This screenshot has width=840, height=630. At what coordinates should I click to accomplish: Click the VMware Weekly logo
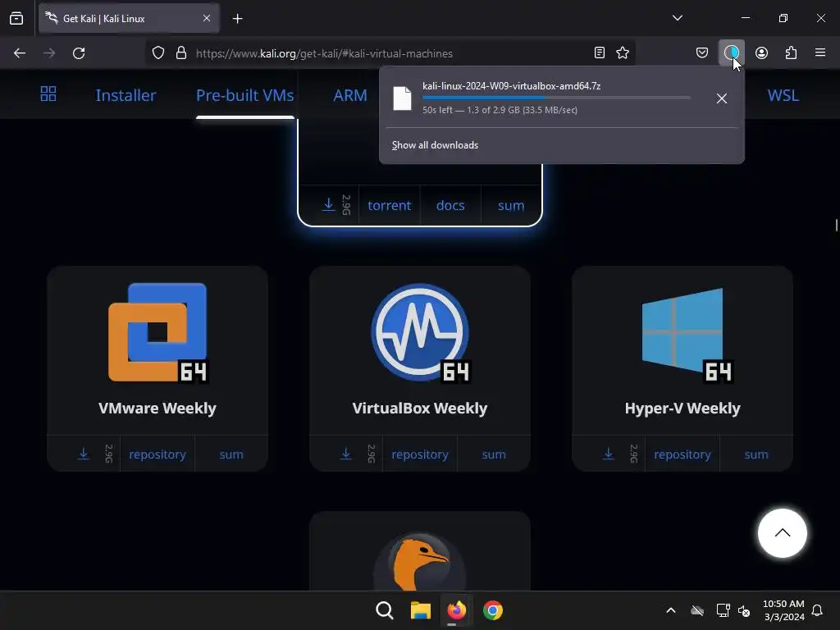157,332
